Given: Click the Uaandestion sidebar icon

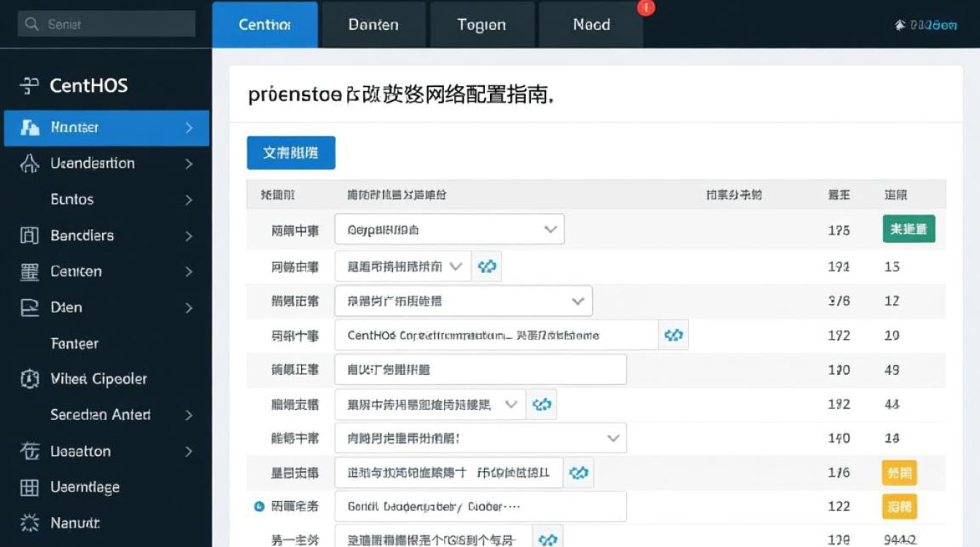Looking at the screenshot, I should point(29,163).
